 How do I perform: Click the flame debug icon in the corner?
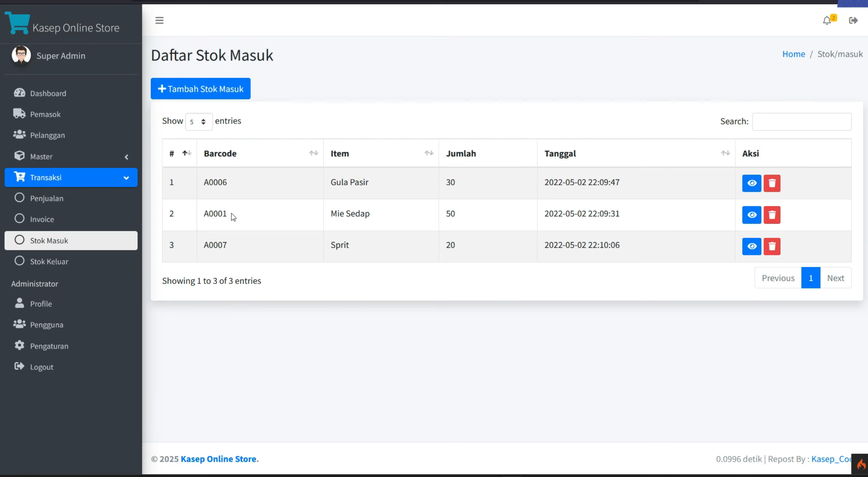[x=861, y=464]
